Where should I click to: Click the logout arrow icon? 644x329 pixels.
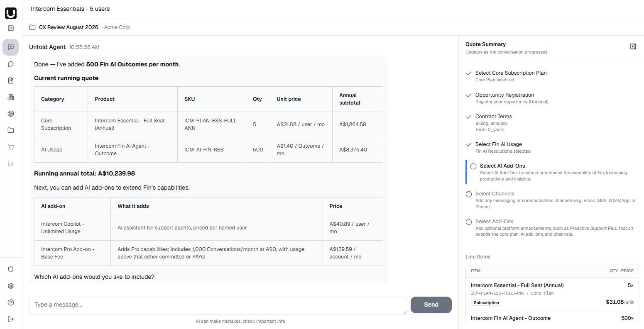(11, 319)
